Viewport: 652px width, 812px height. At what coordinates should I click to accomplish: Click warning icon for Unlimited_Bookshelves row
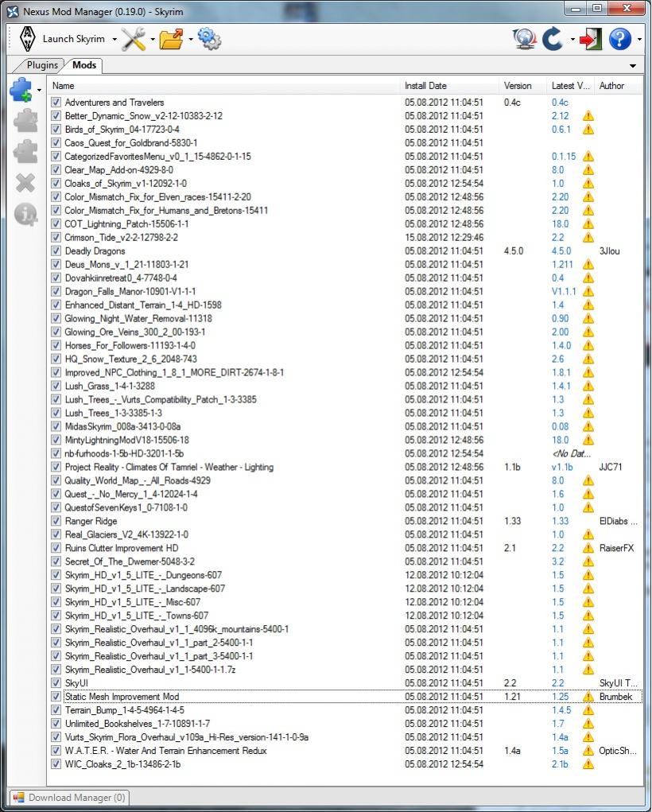click(x=588, y=724)
